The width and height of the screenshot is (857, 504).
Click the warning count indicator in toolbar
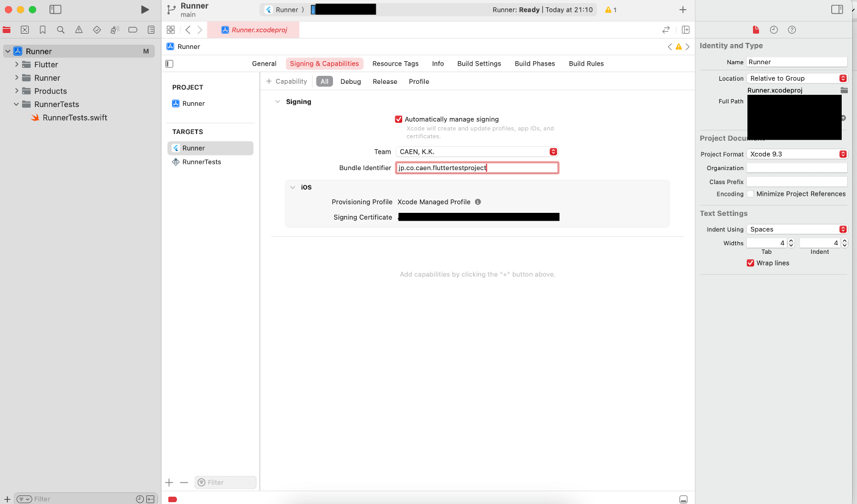pyautogui.click(x=610, y=10)
